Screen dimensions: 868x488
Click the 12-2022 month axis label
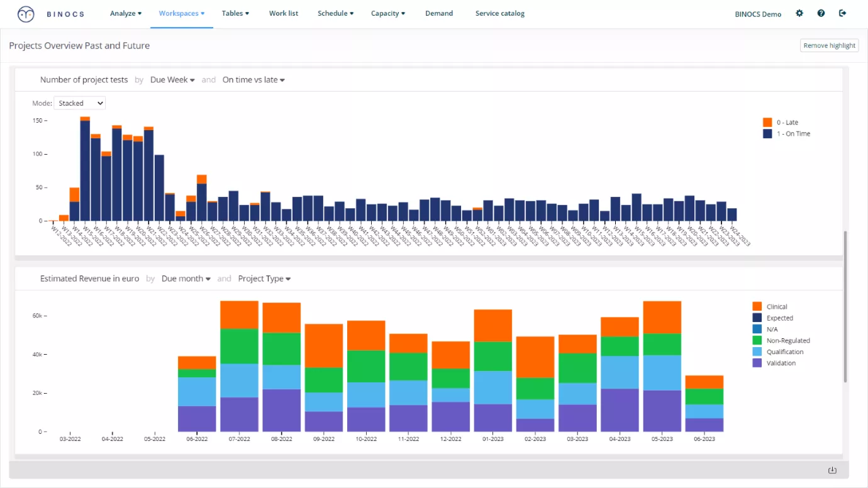coord(450,439)
